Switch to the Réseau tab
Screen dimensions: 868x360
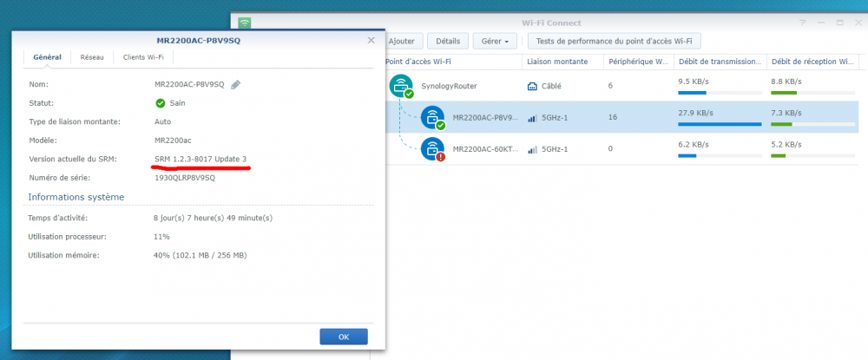[x=92, y=57]
